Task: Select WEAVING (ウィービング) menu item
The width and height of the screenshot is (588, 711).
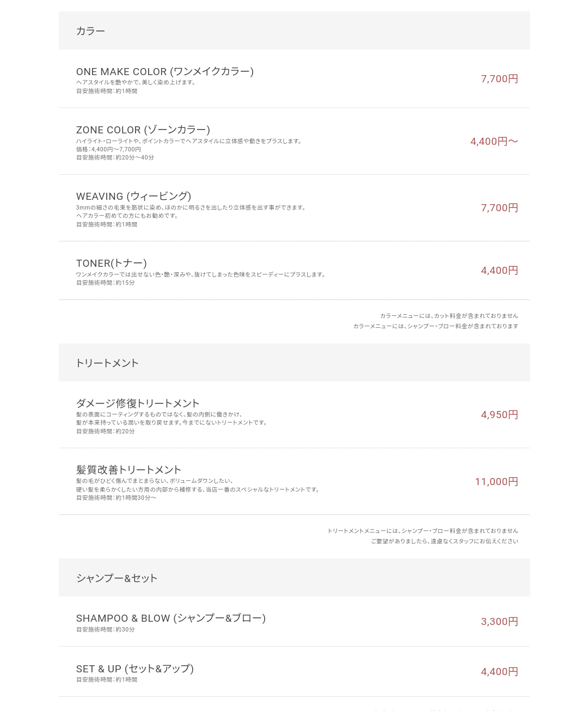Action: click(134, 196)
